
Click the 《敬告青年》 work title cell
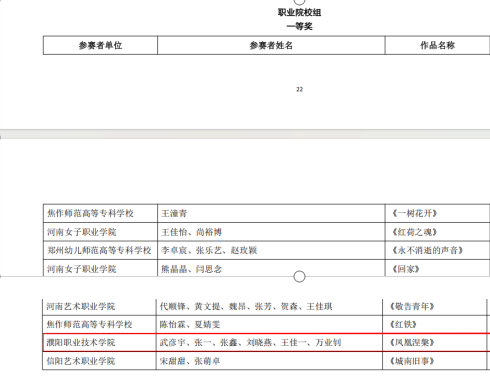[435, 306]
